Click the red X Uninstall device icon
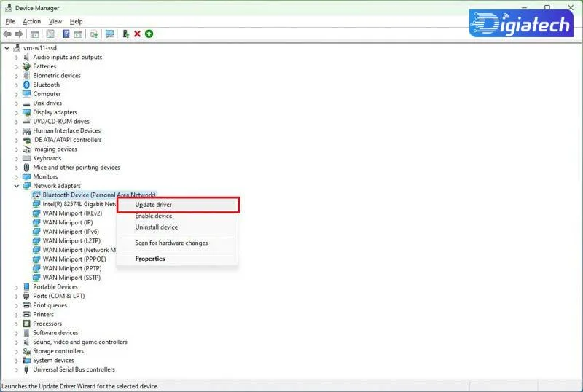Screen dimensions: 583x392 click(137, 34)
